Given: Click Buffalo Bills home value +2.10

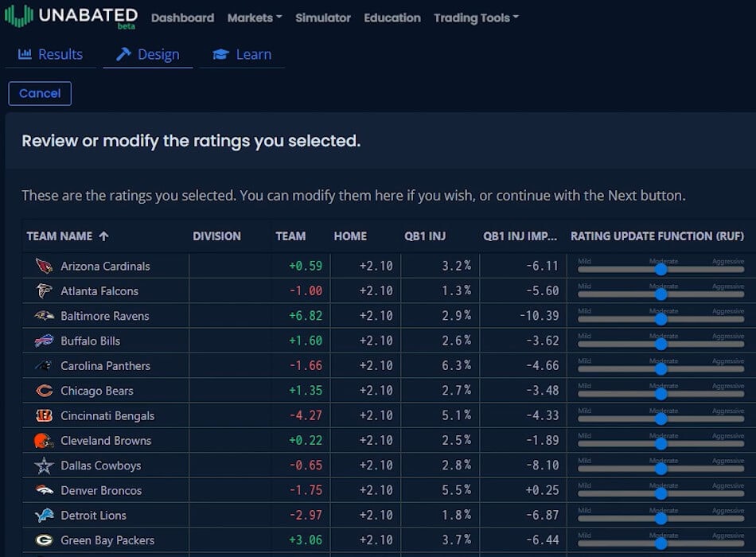Looking at the screenshot, I should pyautogui.click(x=376, y=341).
